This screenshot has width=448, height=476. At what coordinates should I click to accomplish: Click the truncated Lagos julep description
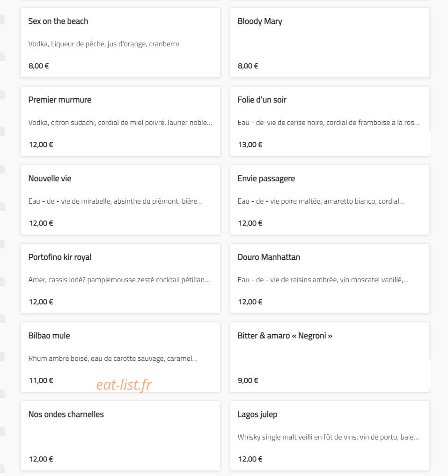pos(328,437)
